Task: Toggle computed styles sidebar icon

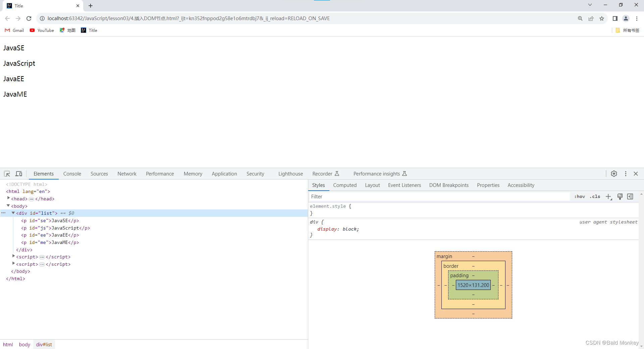Action: click(x=630, y=197)
